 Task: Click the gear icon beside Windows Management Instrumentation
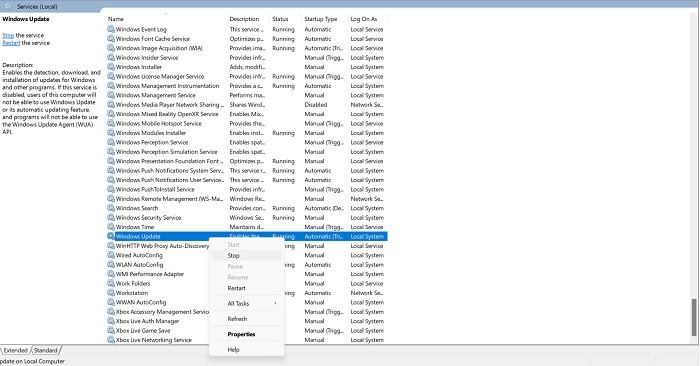111,85
